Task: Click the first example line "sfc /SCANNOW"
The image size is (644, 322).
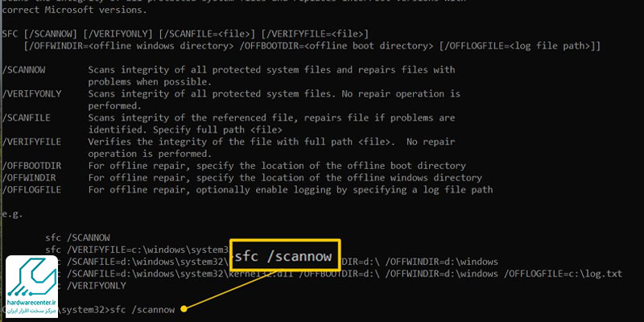Action: point(78,237)
